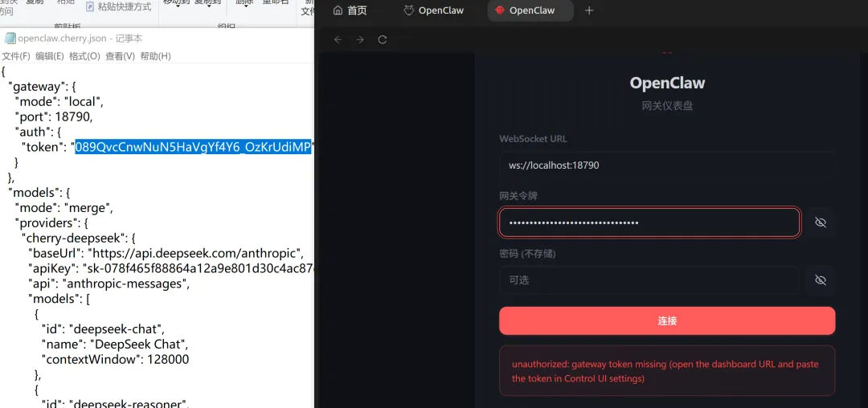
Task: Click the home icon beside 首页
Action: tap(338, 10)
